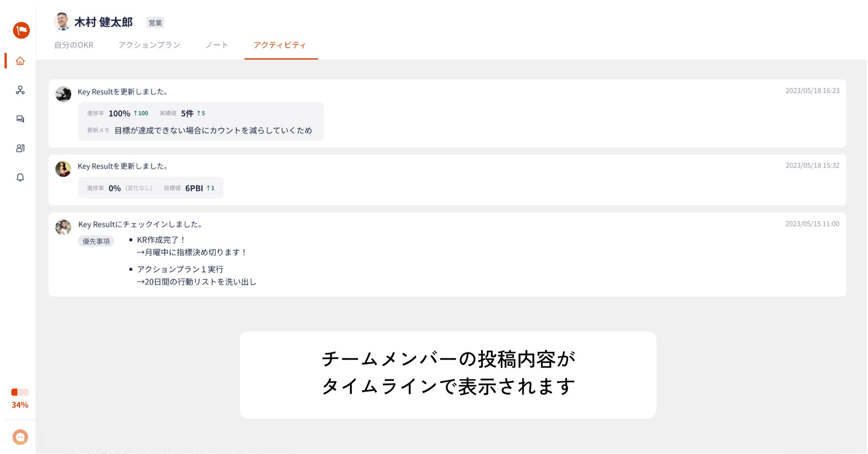Viewport: 868px width, 454px height.
Task: Switch to the ノート tab
Action: coord(217,45)
